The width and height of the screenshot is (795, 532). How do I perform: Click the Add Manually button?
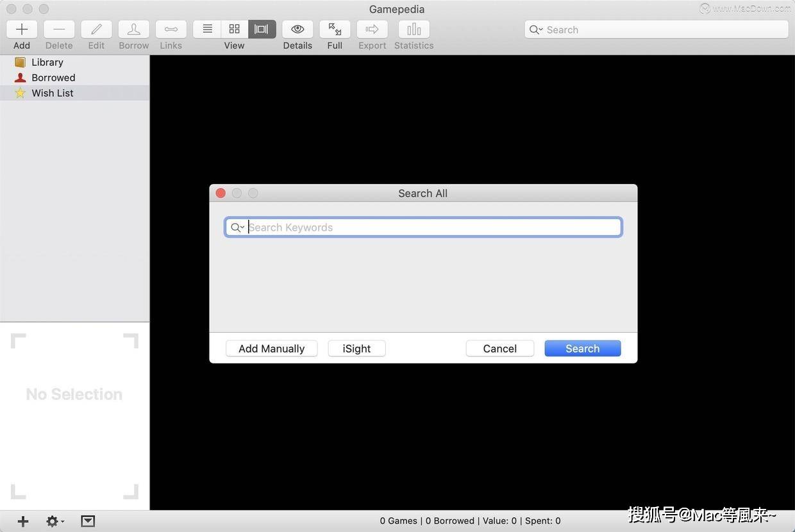272,349
